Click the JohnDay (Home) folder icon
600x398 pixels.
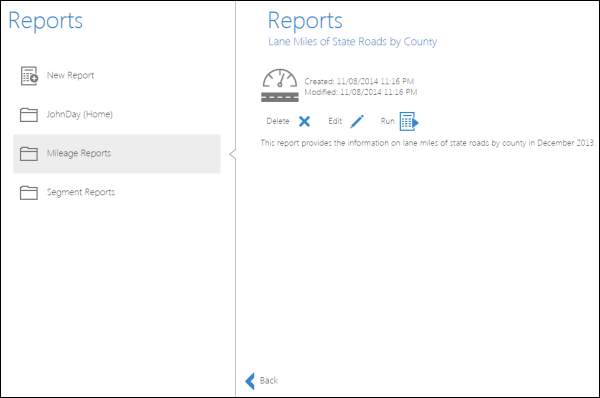click(x=29, y=114)
